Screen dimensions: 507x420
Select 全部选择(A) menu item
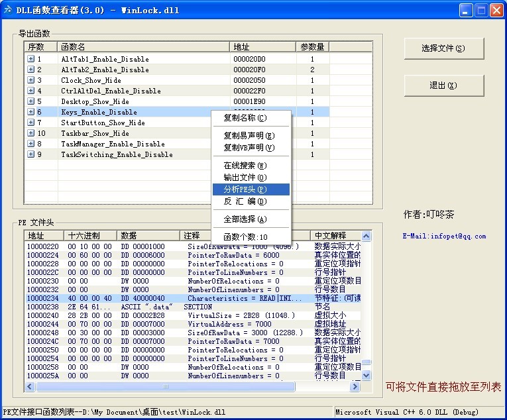(x=251, y=219)
